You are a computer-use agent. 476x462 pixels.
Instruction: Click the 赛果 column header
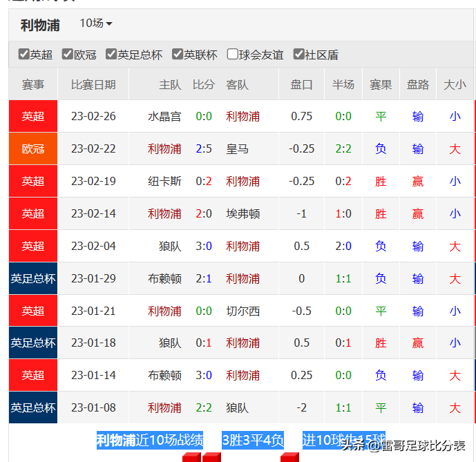(x=381, y=85)
